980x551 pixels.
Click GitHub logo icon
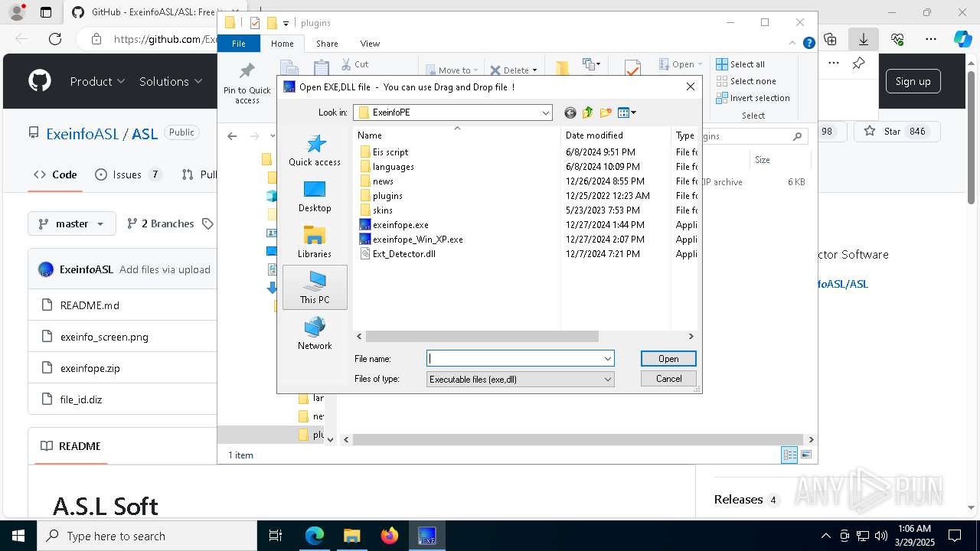(40, 81)
